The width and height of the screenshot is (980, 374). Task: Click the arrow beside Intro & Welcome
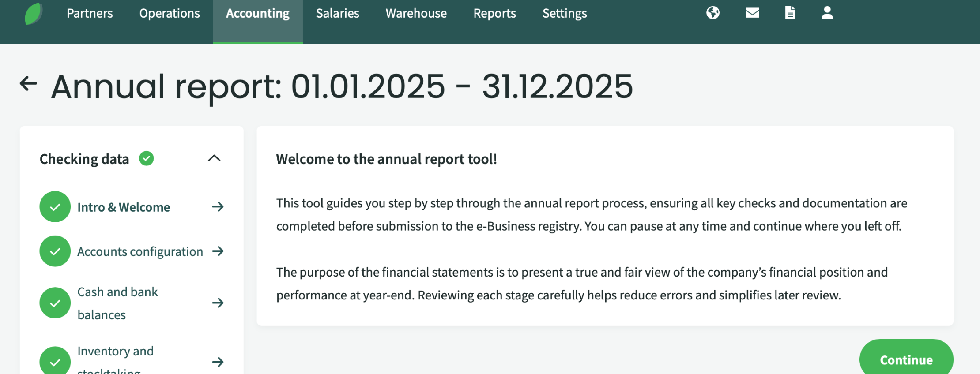[x=218, y=206]
